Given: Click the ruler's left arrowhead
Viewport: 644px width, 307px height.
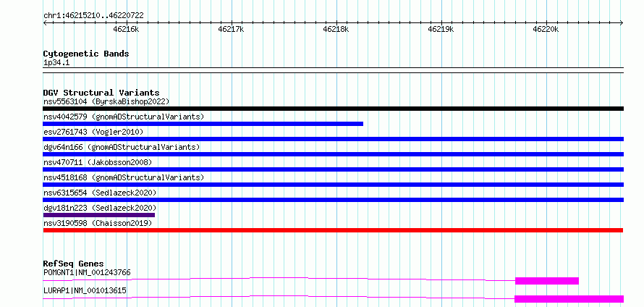Looking at the screenshot, I should click(45, 23).
